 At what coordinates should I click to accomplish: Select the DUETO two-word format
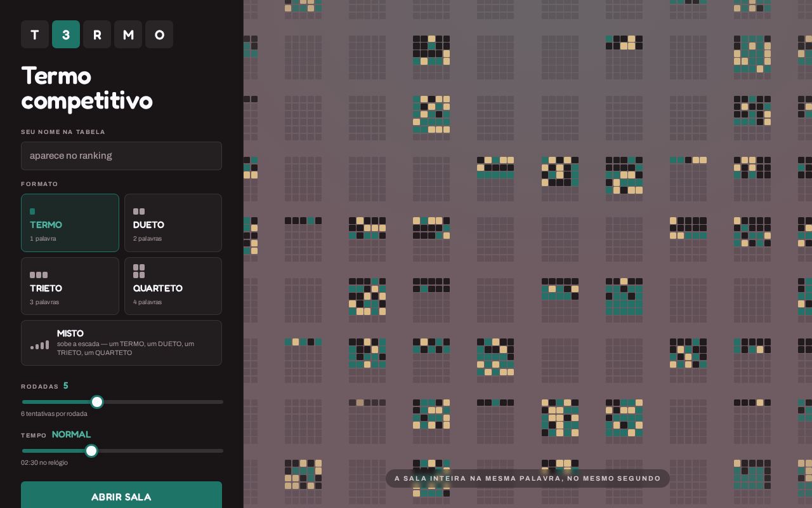click(x=173, y=223)
